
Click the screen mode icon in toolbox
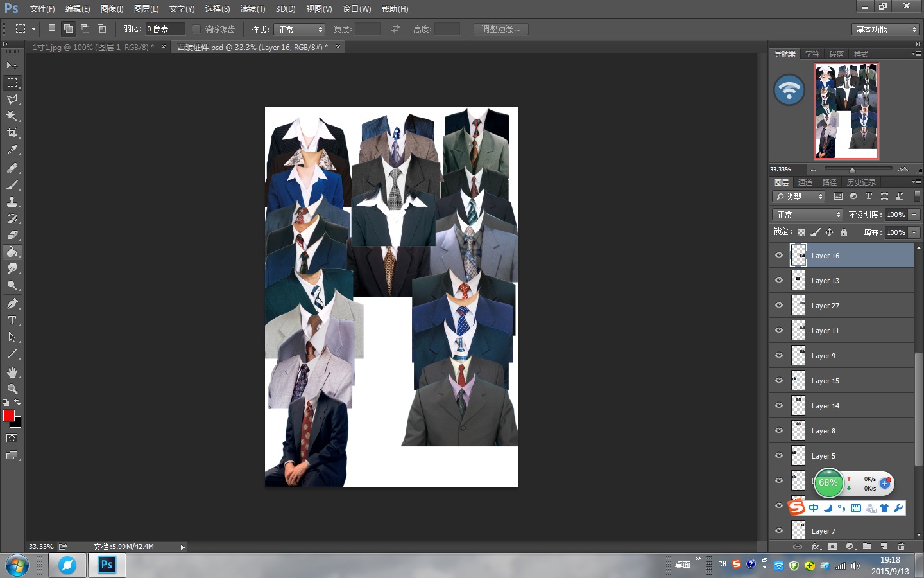click(x=12, y=455)
